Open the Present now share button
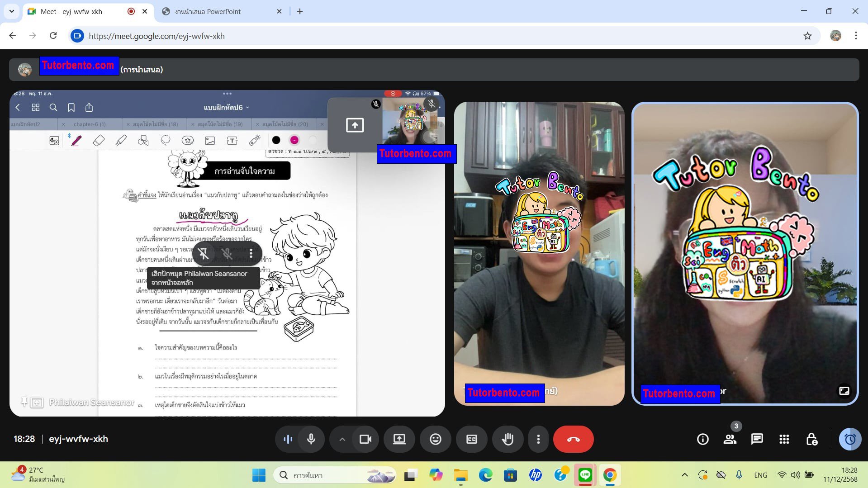 [x=399, y=439]
